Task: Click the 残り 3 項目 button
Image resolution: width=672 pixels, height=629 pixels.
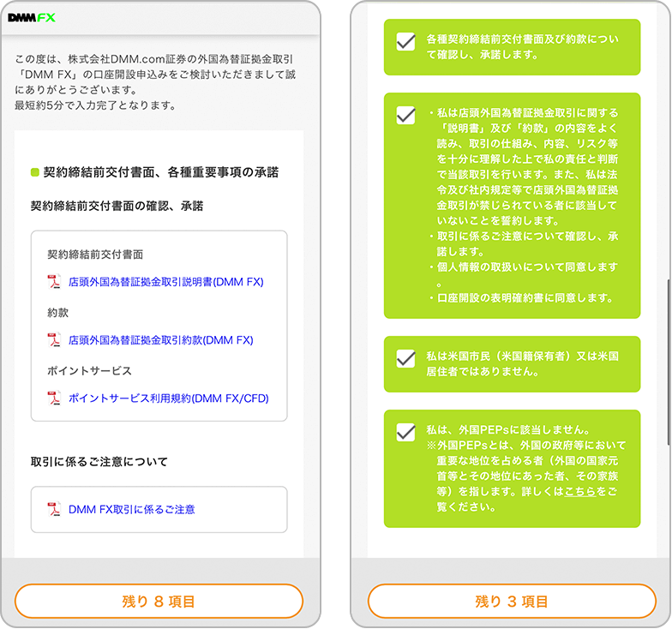Action: (512, 602)
